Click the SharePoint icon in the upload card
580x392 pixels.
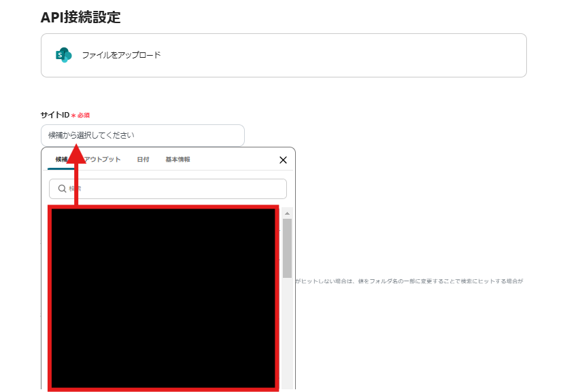point(63,55)
